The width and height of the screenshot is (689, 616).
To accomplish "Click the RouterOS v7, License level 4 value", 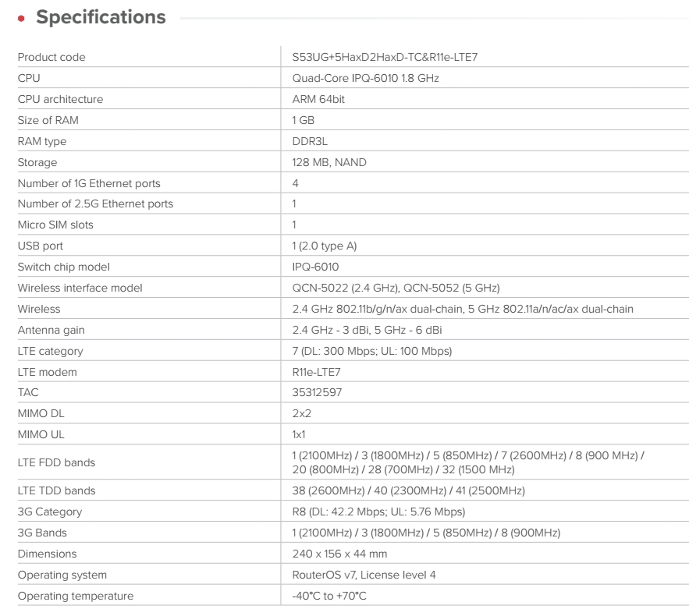I will 364,575.
